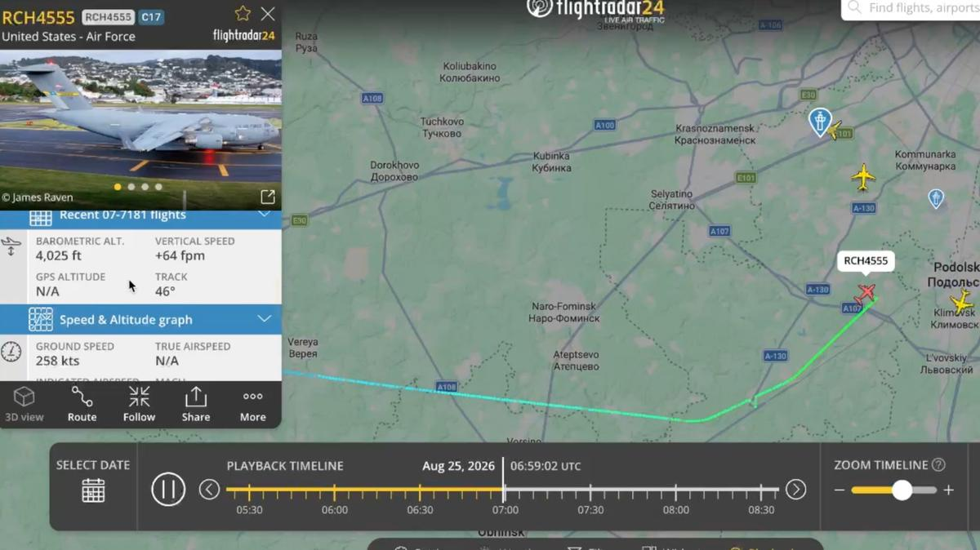980x550 pixels.
Task: Close the RCH4555 flight details panel
Action: click(268, 13)
